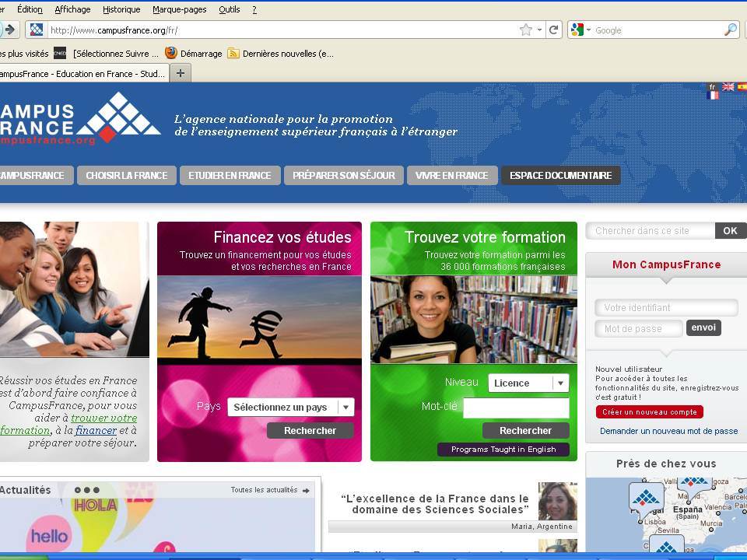Viewport: 747px width, 560px height.
Task: Go forward with the browser arrow button
Action: 10,30
